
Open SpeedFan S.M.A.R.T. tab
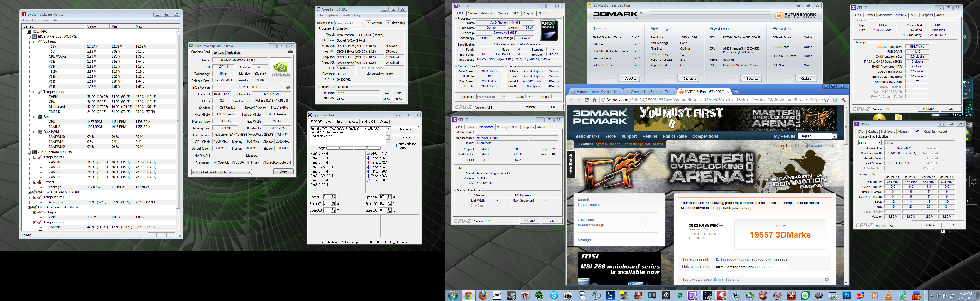pos(369,122)
